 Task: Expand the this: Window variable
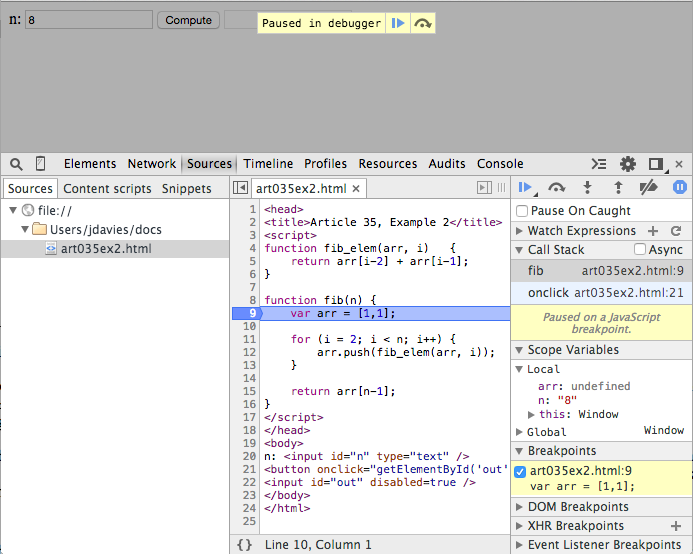click(x=531, y=414)
